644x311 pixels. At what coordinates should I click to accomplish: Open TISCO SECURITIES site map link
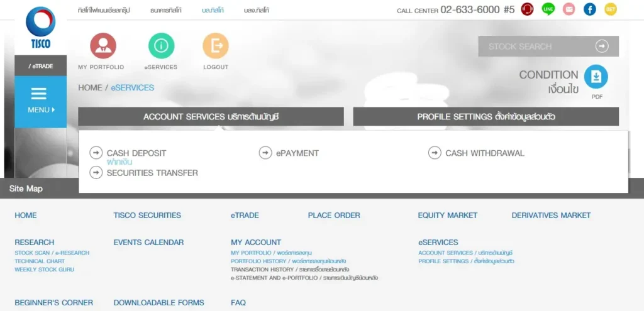[x=147, y=215]
